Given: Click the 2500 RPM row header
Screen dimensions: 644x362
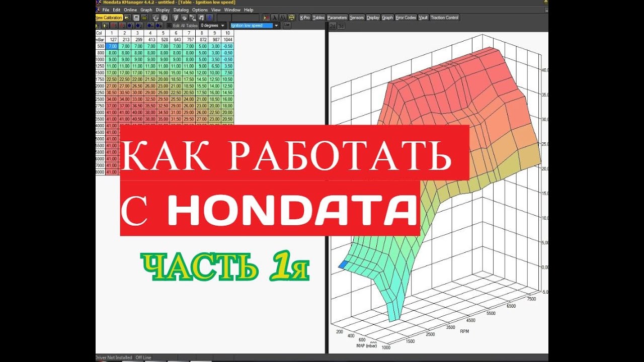Looking at the screenshot, I should tap(100, 99).
